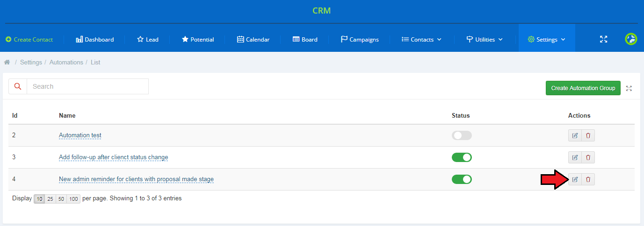Click the CRM title at the top

(322, 10)
